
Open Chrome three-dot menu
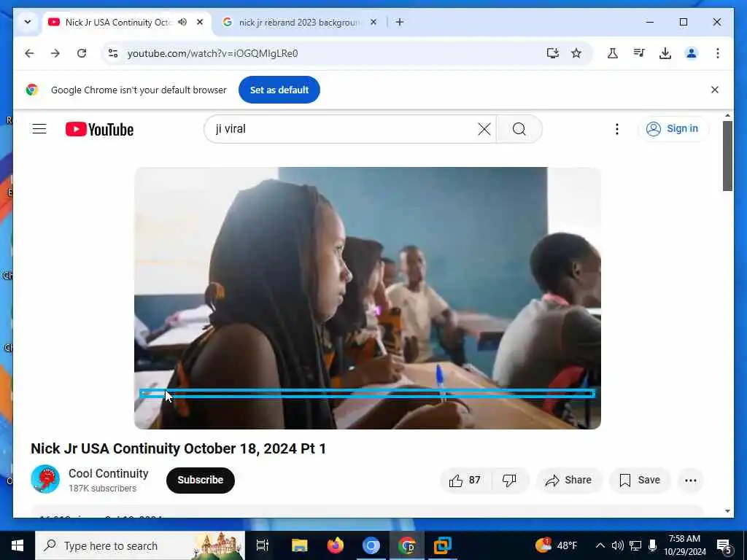(718, 53)
